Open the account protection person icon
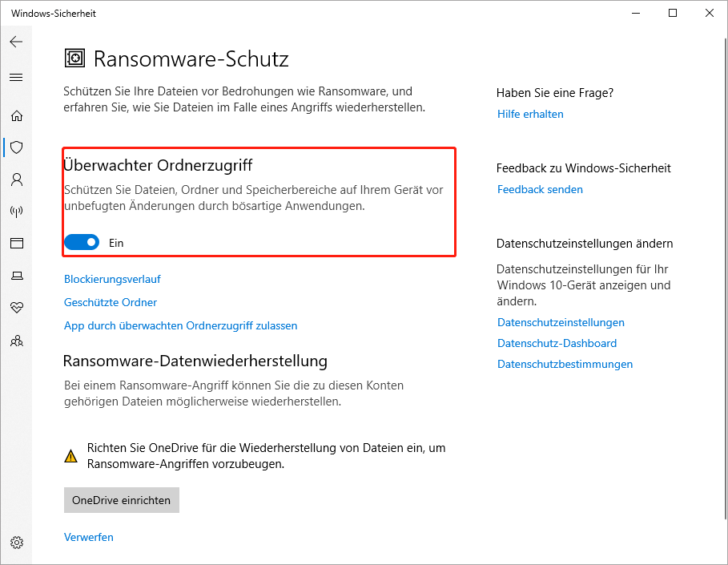 coord(17,180)
